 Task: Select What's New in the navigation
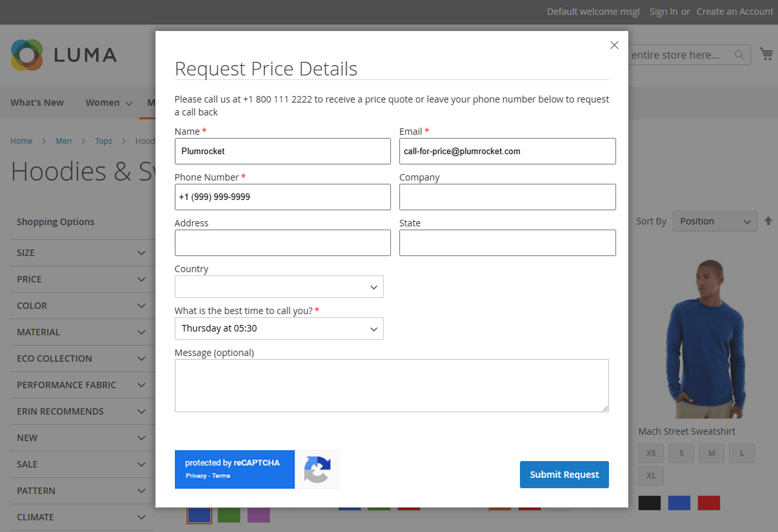coord(36,103)
